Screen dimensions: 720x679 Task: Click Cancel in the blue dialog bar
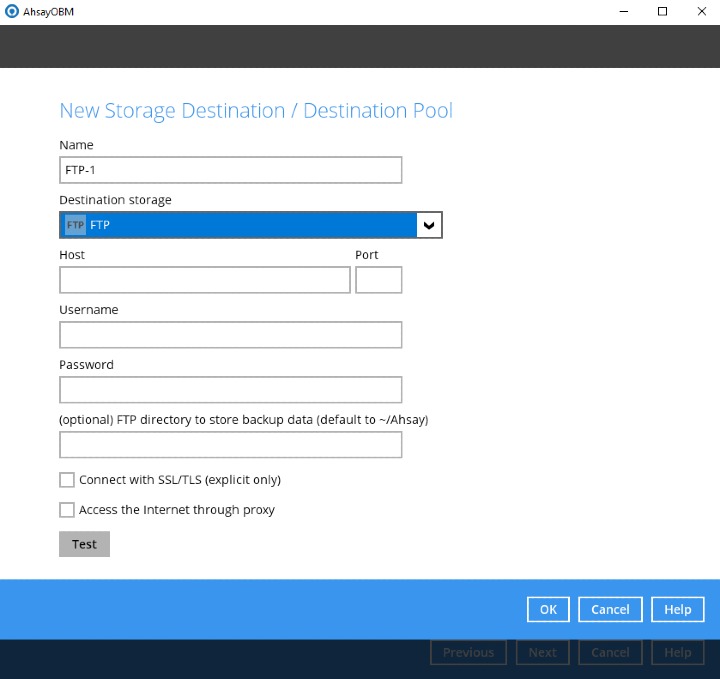pyautogui.click(x=610, y=609)
